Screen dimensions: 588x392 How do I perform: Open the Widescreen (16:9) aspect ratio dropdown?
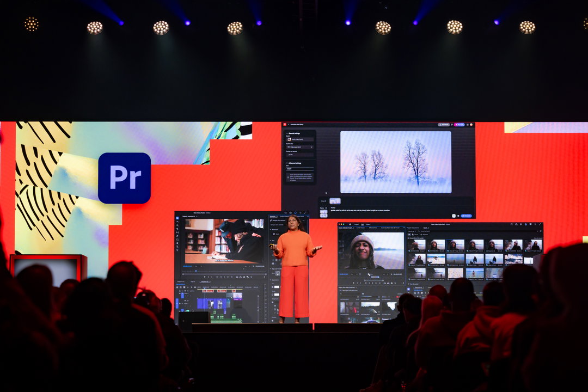tap(299, 147)
